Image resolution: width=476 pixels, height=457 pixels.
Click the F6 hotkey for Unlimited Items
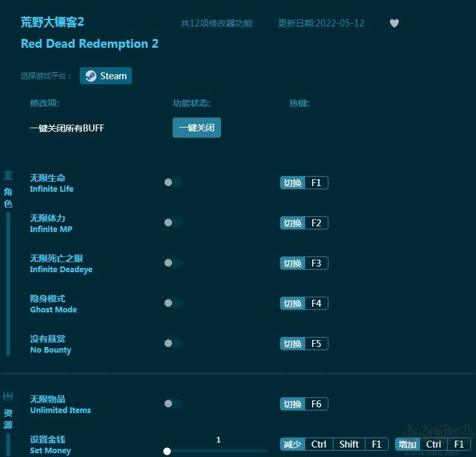tap(316, 404)
